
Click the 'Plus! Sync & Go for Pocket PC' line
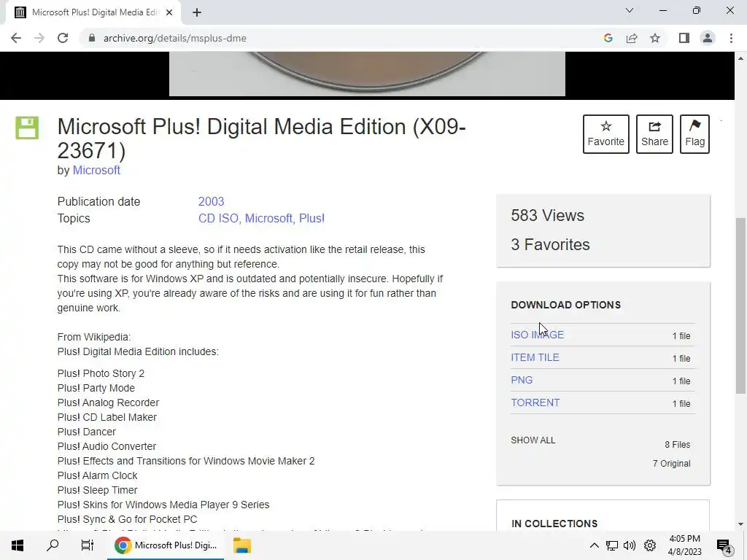click(127, 519)
